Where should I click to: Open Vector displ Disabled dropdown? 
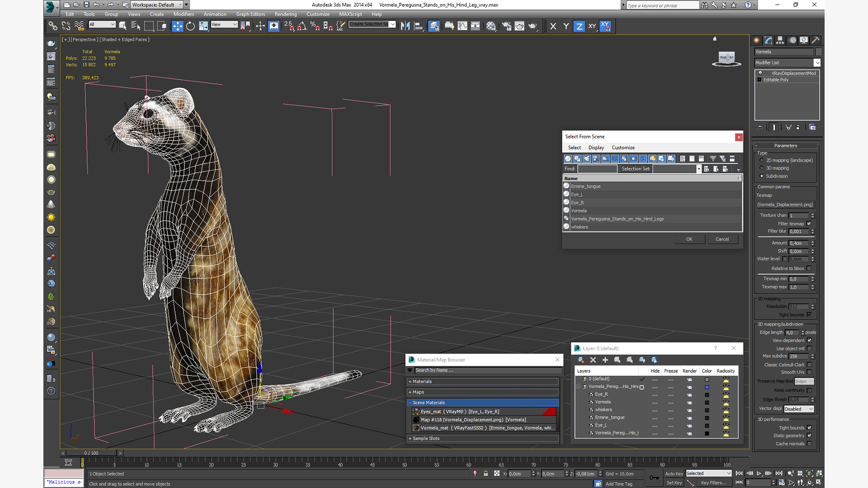(x=799, y=409)
